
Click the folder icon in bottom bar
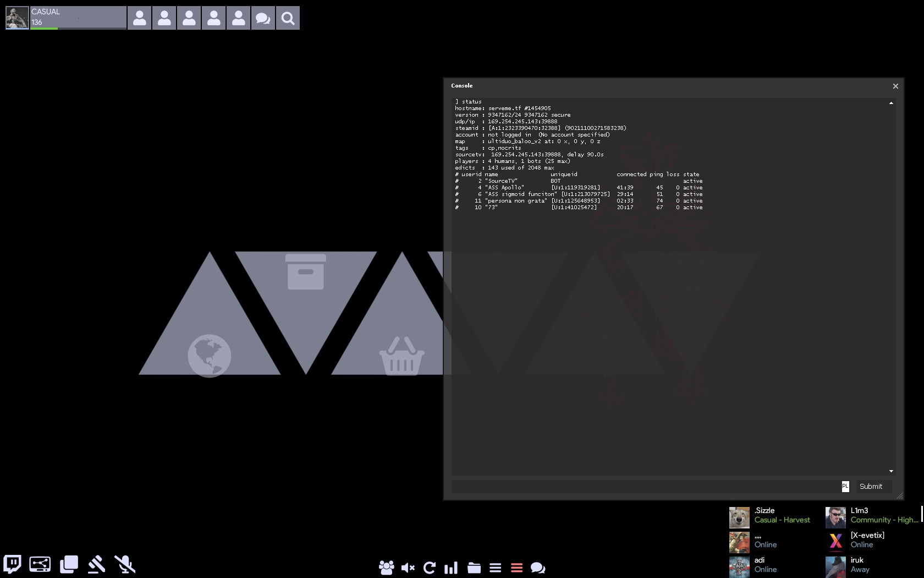[x=474, y=568]
